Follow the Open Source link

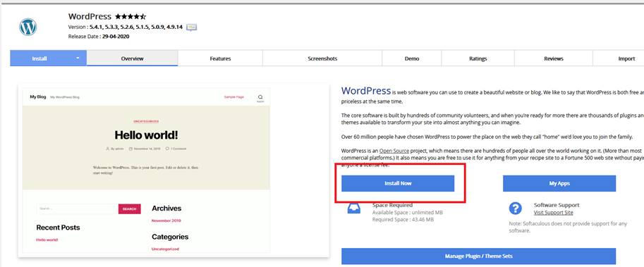point(393,151)
